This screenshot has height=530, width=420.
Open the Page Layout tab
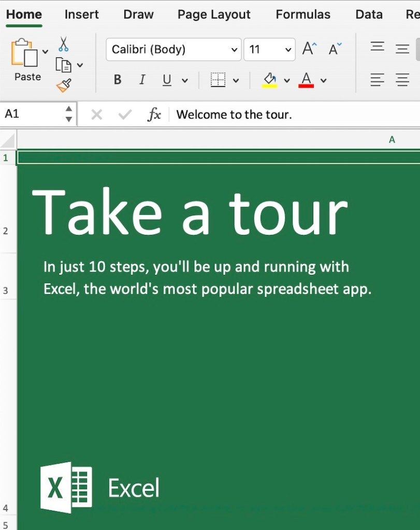[x=214, y=14]
